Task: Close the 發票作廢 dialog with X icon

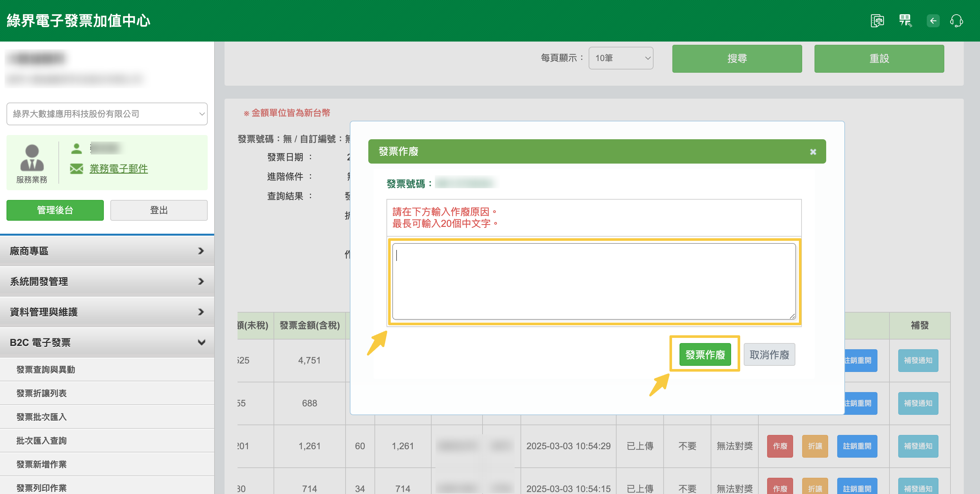Action: [813, 152]
